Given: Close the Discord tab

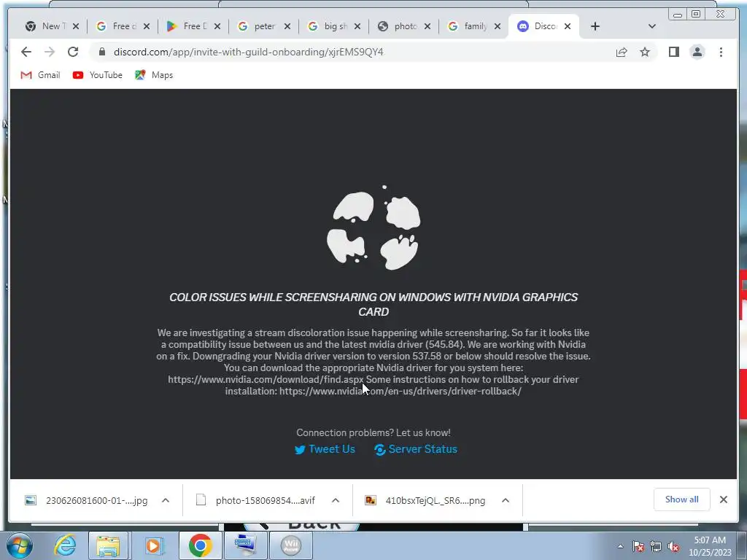Looking at the screenshot, I should (x=568, y=26).
